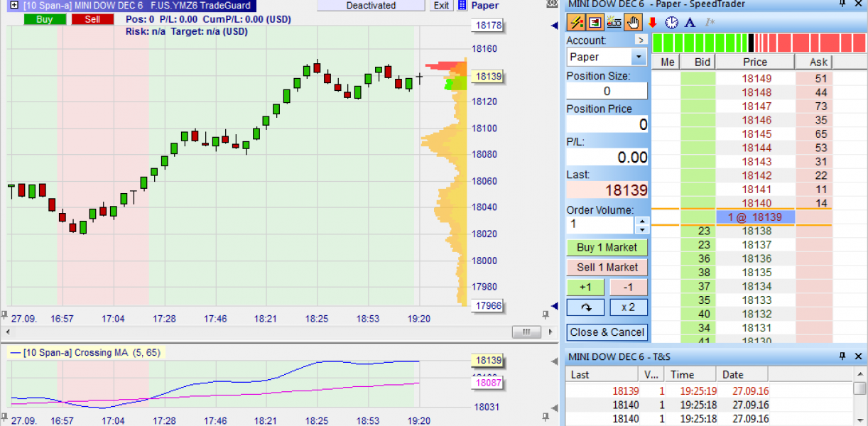Click ask cell 14 at price 18140

814,203
